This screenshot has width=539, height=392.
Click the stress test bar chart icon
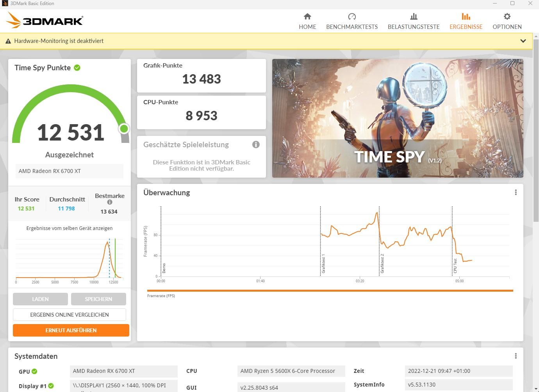click(x=414, y=16)
